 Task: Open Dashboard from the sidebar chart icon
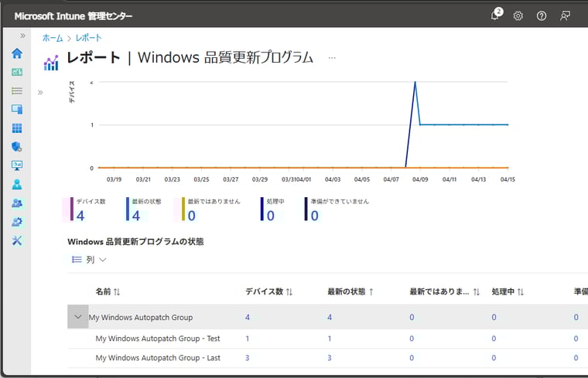(x=17, y=72)
